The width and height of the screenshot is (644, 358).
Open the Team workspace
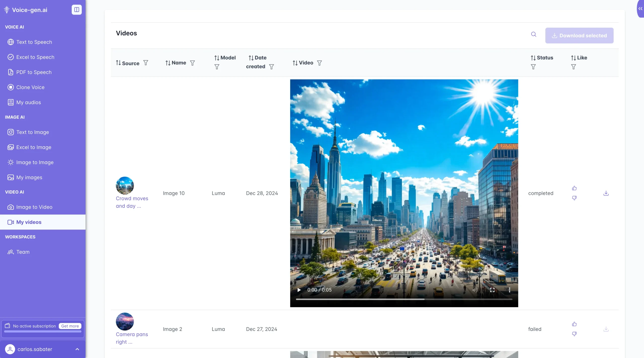(x=23, y=252)
